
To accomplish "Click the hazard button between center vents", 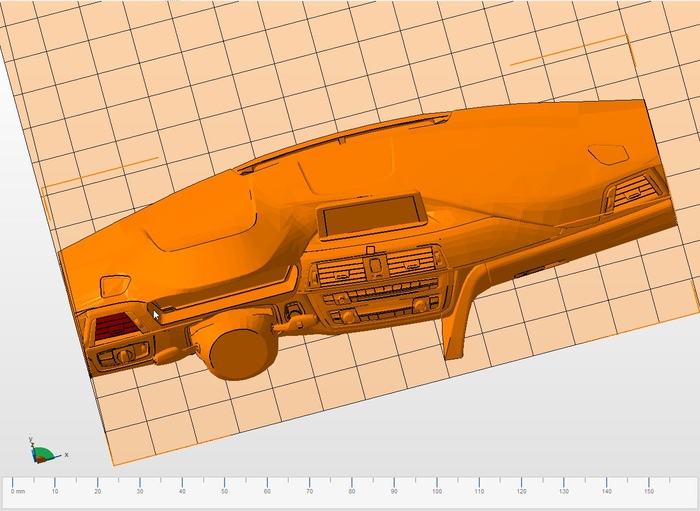I will click(377, 265).
